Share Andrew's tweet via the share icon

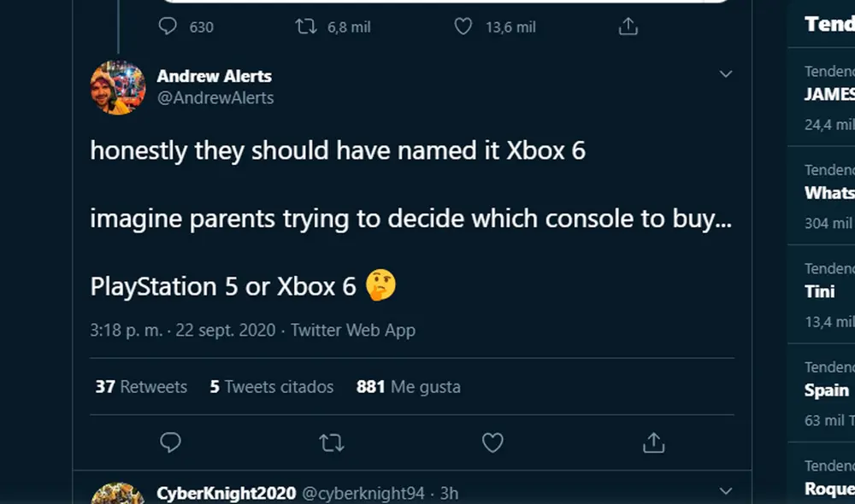tap(653, 442)
